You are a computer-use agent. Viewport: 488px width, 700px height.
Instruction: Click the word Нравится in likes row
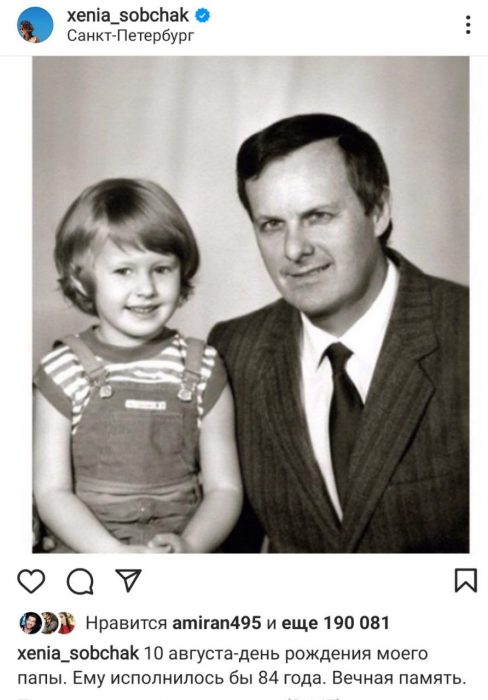click(x=126, y=623)
